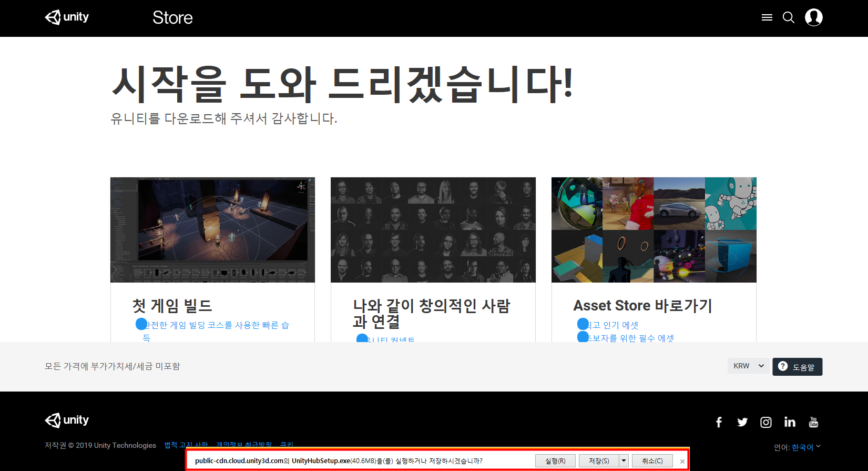Open Unity's Facebook page icon
868x471 pixels.
tap(719, 422)
